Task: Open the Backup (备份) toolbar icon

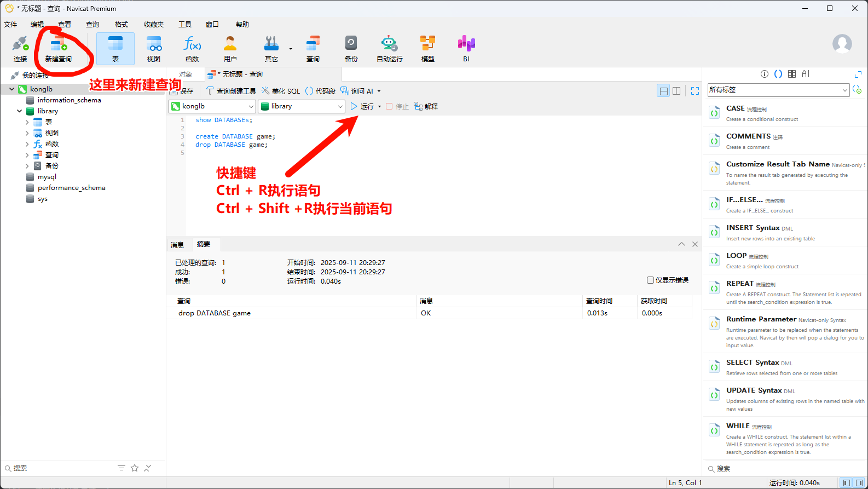Action: [351, 48]
